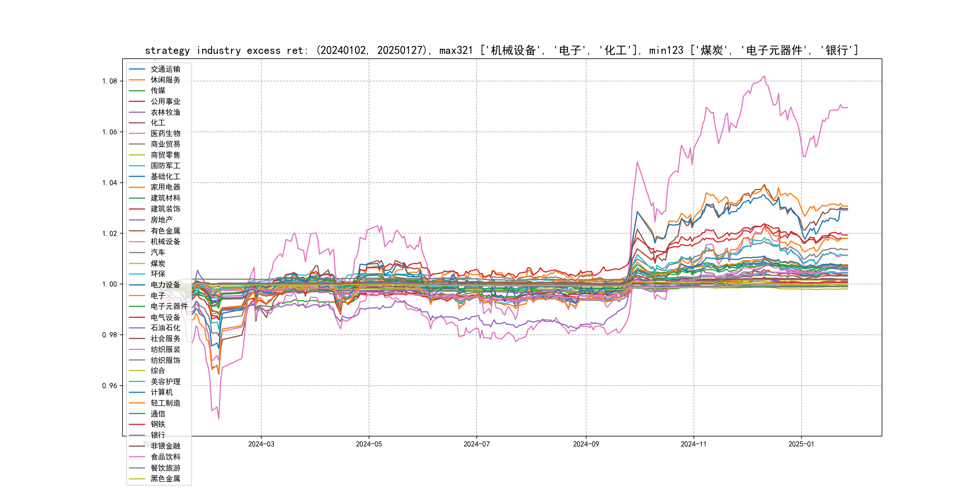
Task: Click the 1.00 y-axis tick label
Action: 109,284
